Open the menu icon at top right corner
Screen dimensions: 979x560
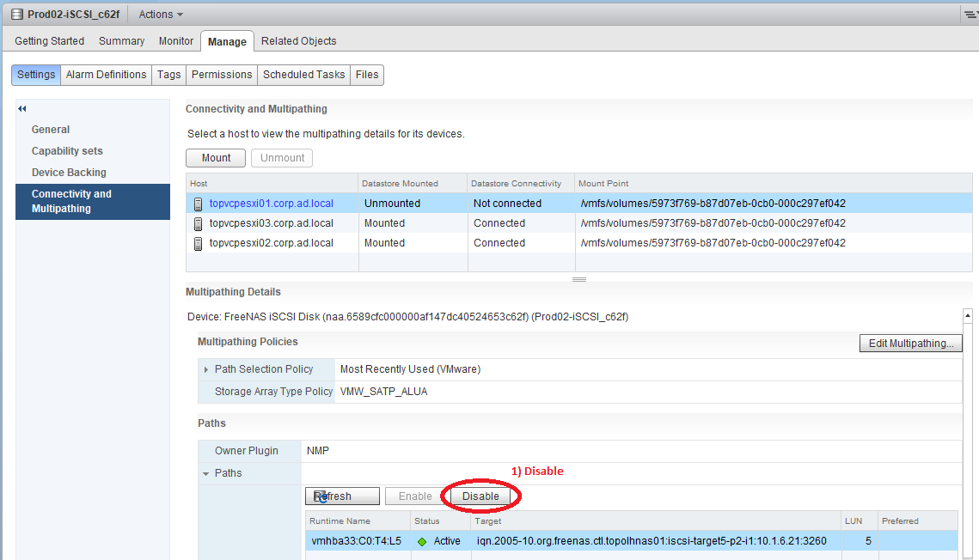click(x=970, y=14)
